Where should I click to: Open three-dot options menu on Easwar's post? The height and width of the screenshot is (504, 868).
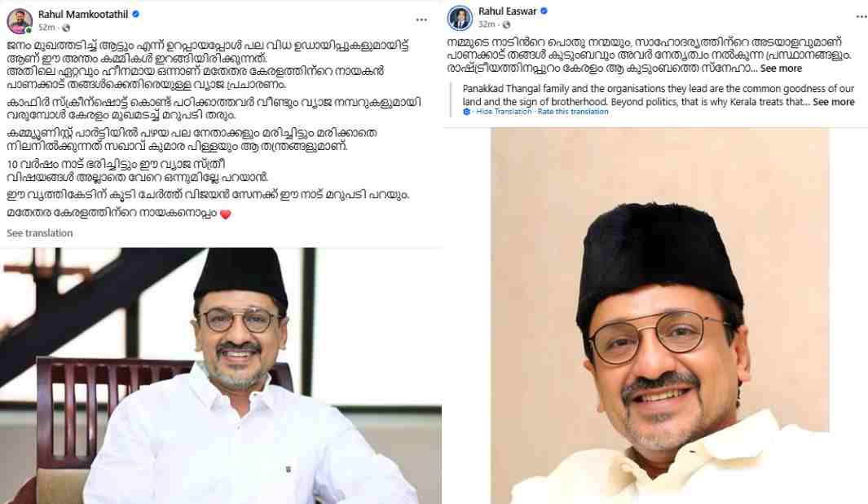tap(861, 17)
